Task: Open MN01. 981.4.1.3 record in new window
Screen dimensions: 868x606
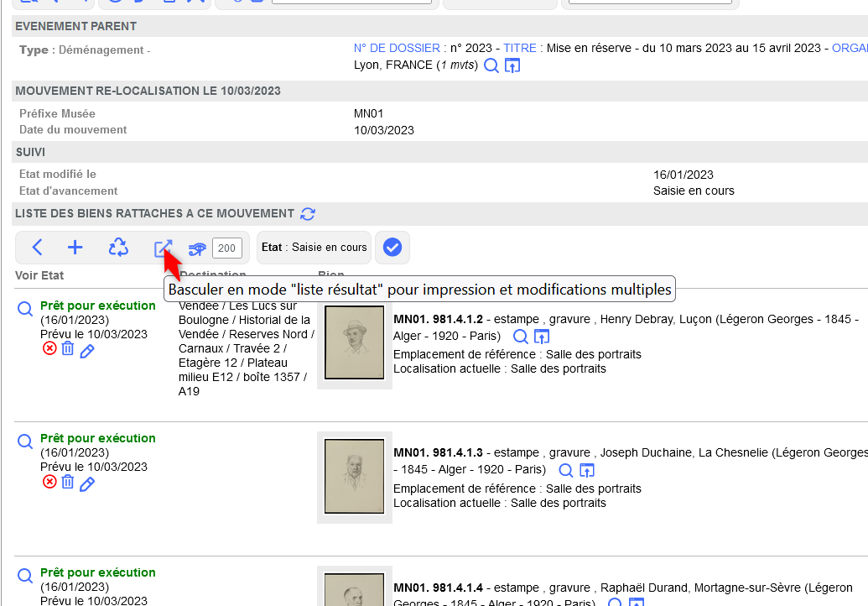Action: (x=587, y=470)
